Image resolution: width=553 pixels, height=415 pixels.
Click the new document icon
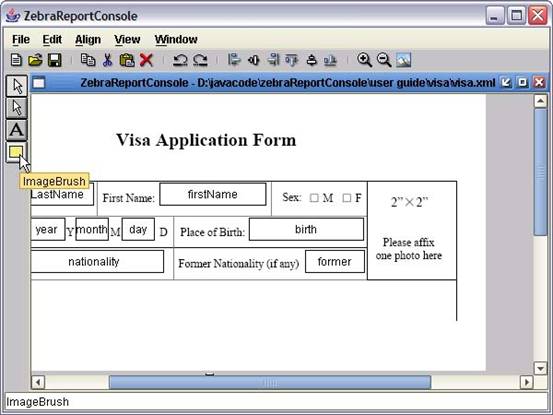coord(16,60)
